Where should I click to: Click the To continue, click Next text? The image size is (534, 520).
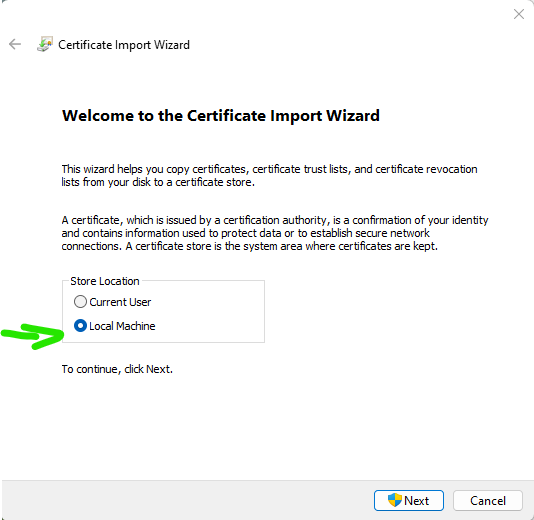click(x=117, y=369)
